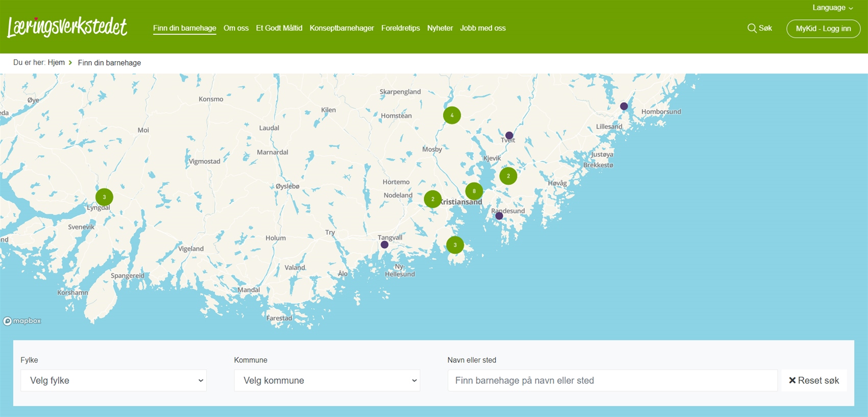
Task: Select the purple marker at Tveit
Action: coord(509,135)
